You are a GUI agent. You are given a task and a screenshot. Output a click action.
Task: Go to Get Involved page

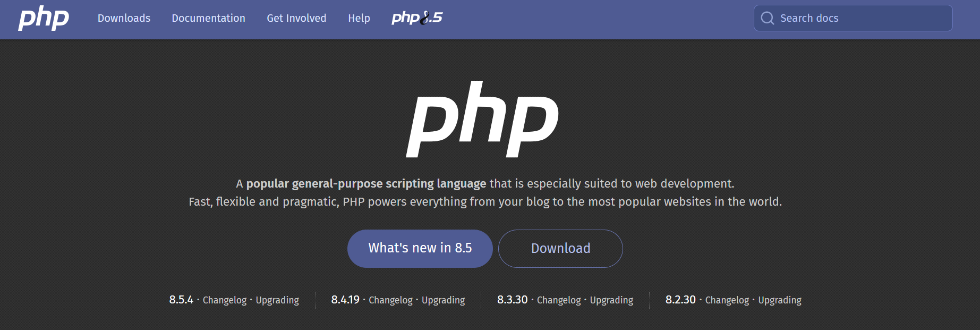click(x=296, y=18)
